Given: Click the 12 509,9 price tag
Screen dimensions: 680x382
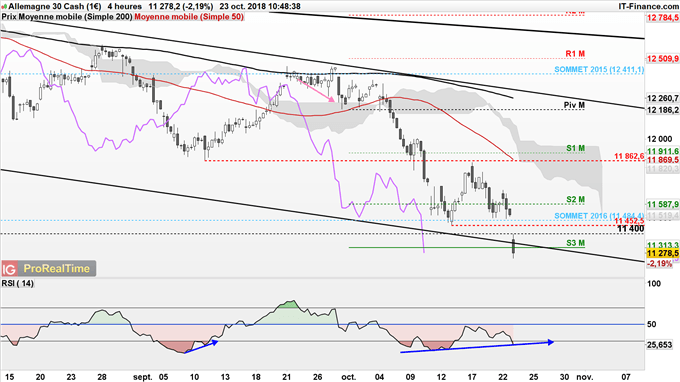Looking at the screenshot, I should click(662, 59).
